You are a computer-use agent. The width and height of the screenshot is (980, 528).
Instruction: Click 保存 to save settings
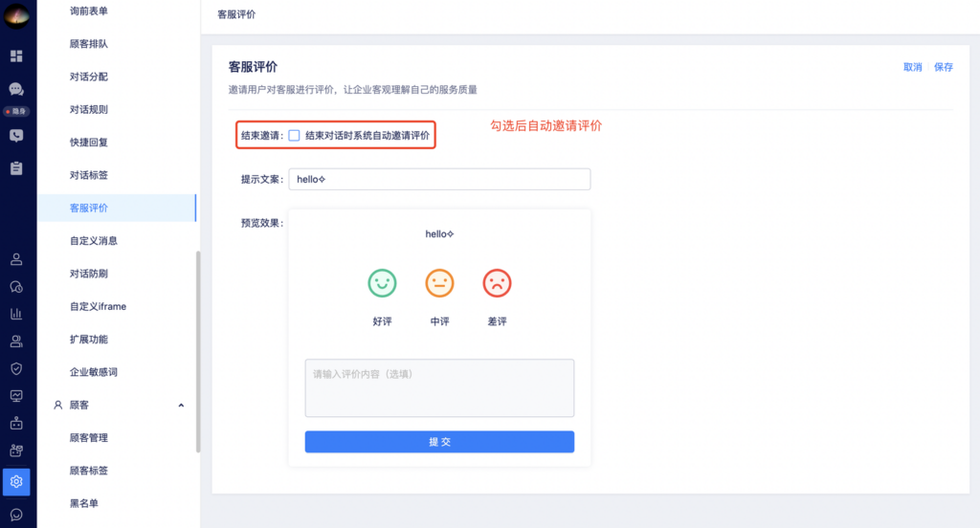point(944,67)
